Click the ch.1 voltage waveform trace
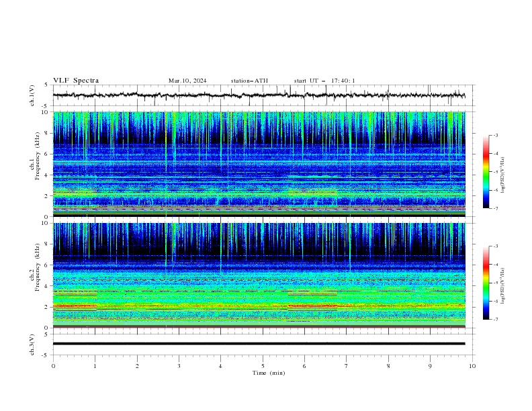532x411 pixels. 259,95
